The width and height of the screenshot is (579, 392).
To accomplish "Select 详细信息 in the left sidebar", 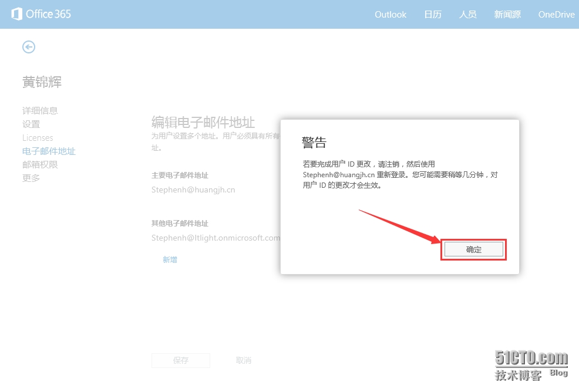I will [40, 110].
